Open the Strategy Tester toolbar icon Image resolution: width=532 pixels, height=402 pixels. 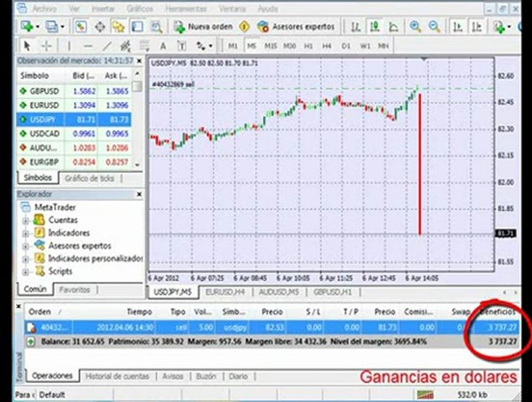coord(156,26)
